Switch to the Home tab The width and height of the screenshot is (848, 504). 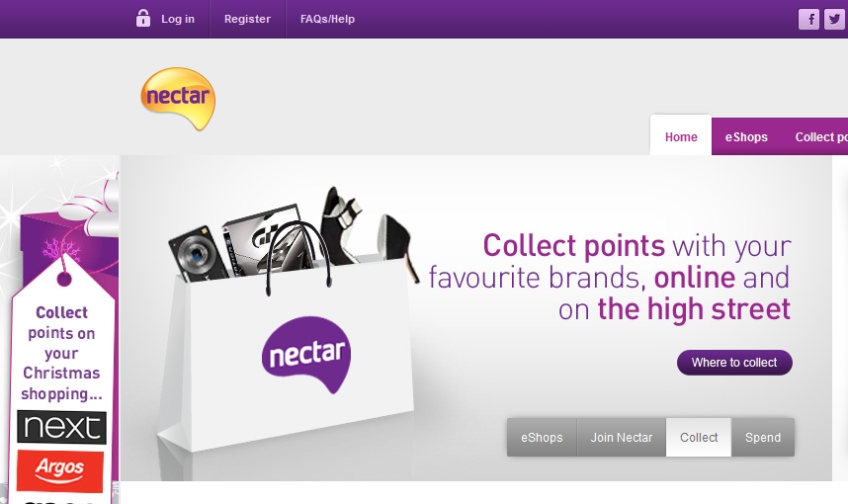(681, 136)
